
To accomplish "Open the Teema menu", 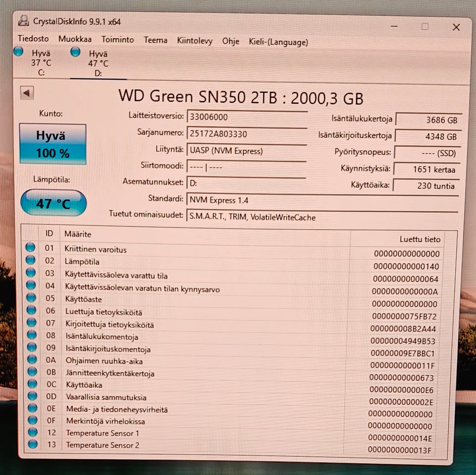I will point(155,40).
